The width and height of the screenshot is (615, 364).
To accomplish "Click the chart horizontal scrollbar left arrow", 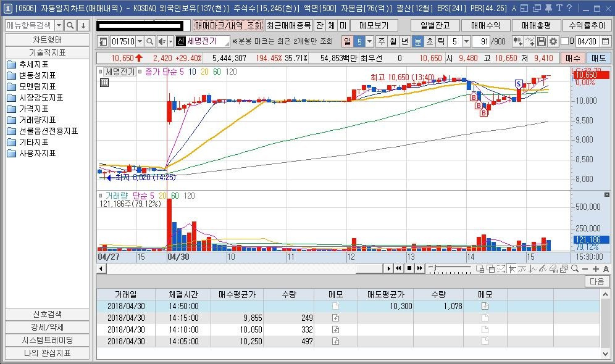I will [101, 268].
